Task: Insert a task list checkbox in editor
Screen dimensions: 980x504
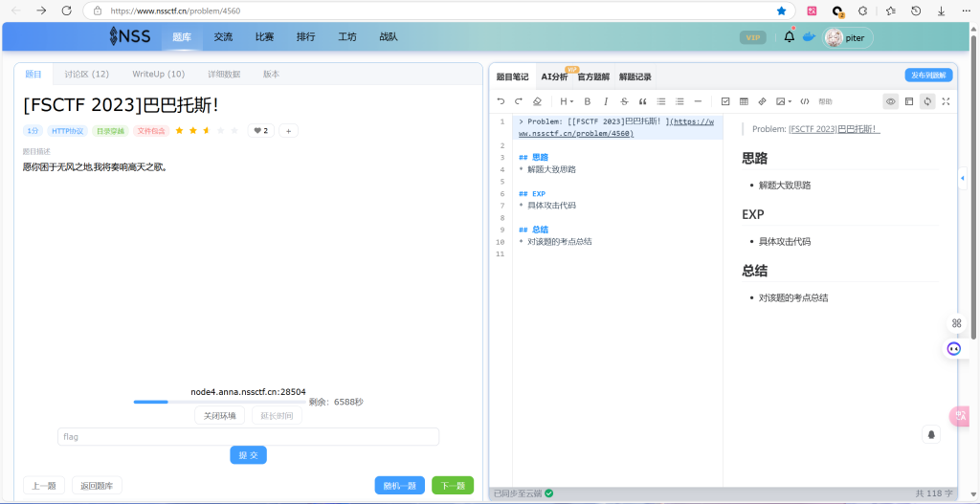Action: tap(725, 101)
